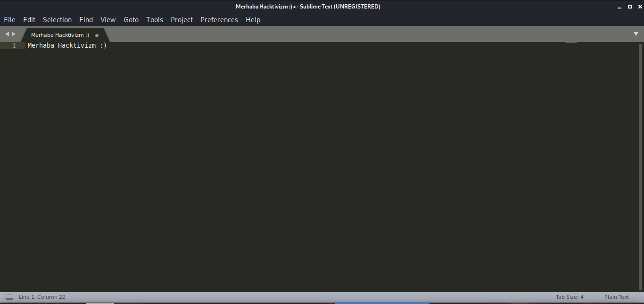Viewport: 644px width, 304px height.
Task: Toggle the side bar icon in status bar
Action: pyautogui.click(x=9, y=297)
